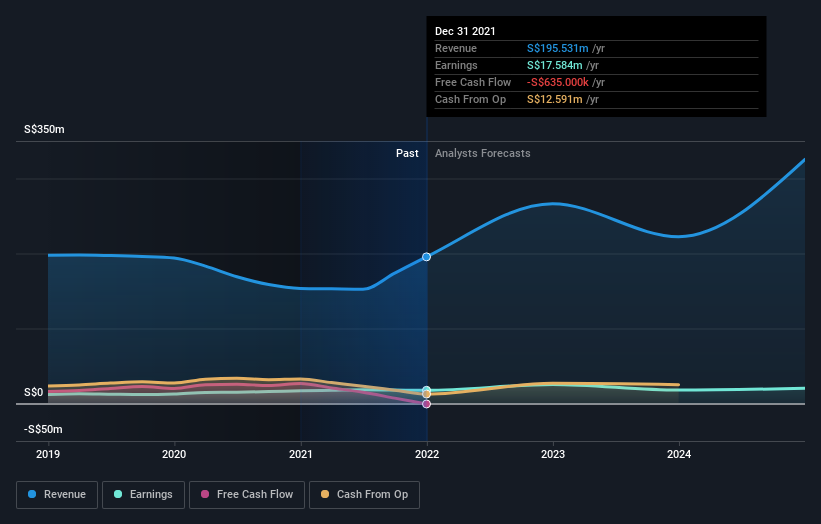Toggle the Earnings legend button
The height and width of the screenshot is (524, 821).
pos(143,495)
